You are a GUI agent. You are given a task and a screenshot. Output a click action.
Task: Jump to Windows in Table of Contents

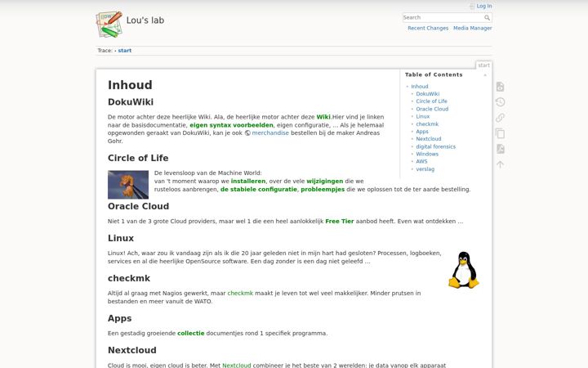[x=427, y=154]
